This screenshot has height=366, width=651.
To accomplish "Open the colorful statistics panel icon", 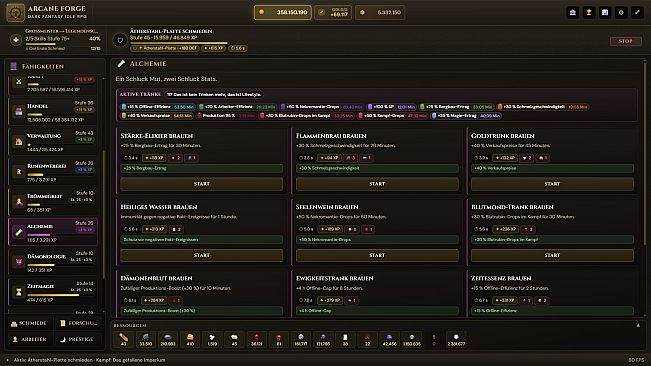I will (x=605, y=12).
